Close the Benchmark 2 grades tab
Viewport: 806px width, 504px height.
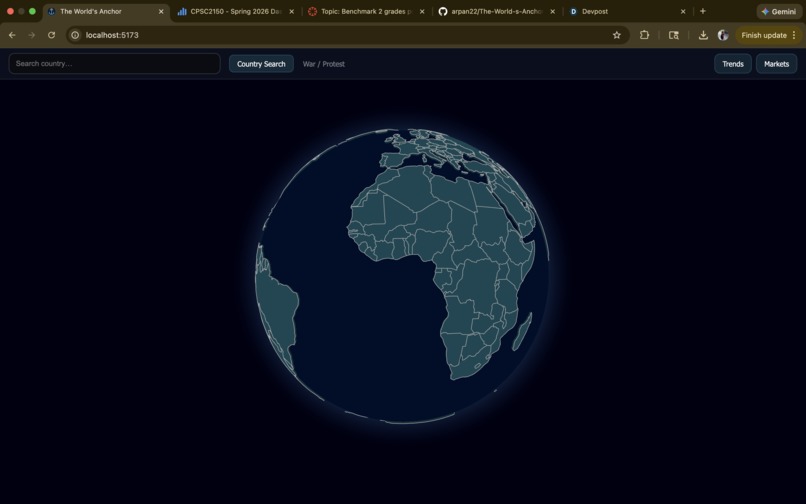pos(422,11)
